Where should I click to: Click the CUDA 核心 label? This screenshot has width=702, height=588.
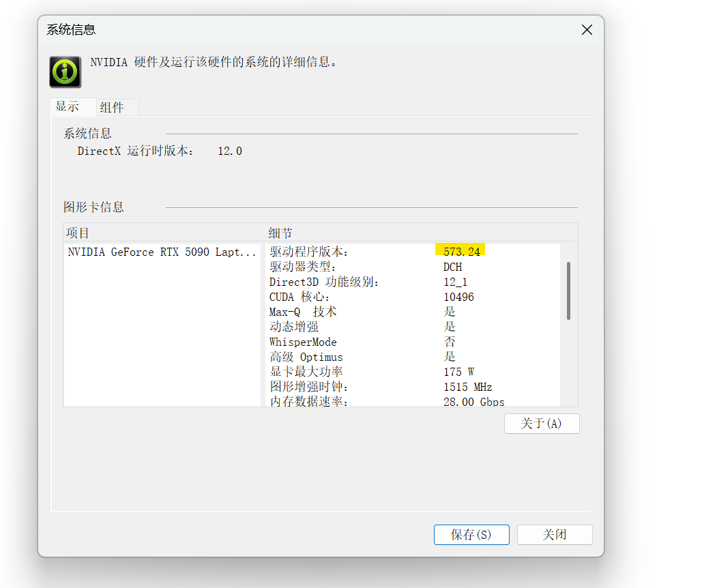[x=299, y=297]
